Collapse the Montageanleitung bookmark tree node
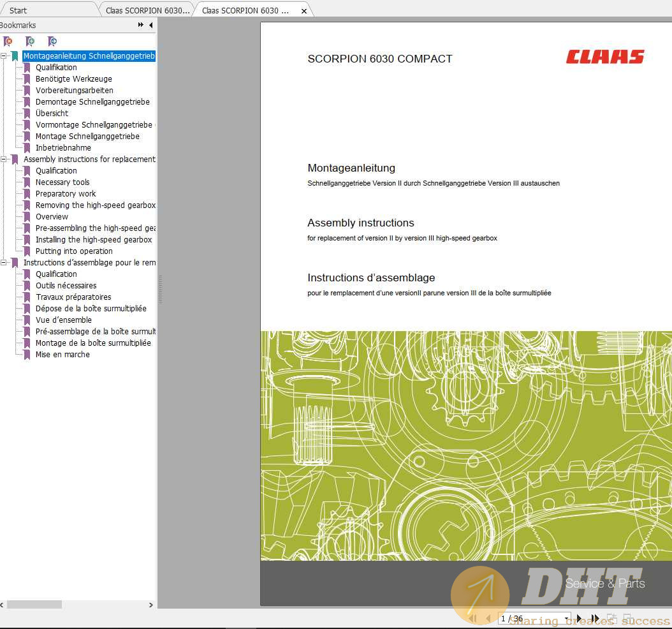This screenshot has height=629, width=672. [x=3, y=56]
